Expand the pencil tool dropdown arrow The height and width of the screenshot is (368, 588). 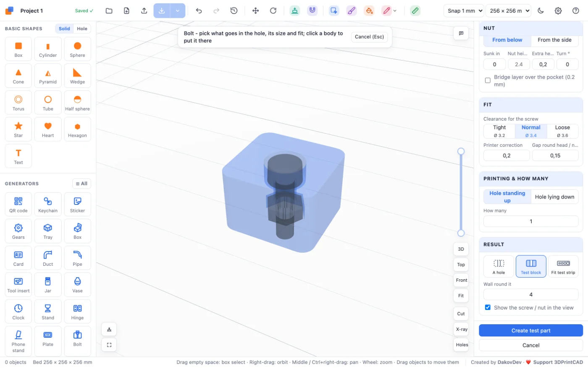coord(395,11)
